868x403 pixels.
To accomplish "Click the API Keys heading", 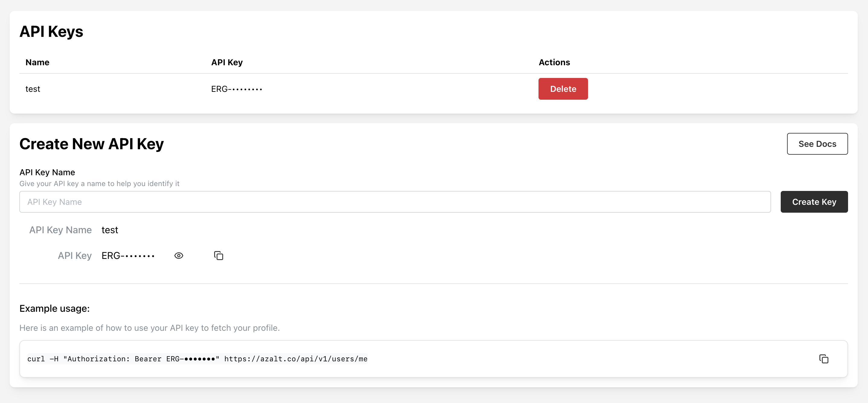I will point(51,31).
